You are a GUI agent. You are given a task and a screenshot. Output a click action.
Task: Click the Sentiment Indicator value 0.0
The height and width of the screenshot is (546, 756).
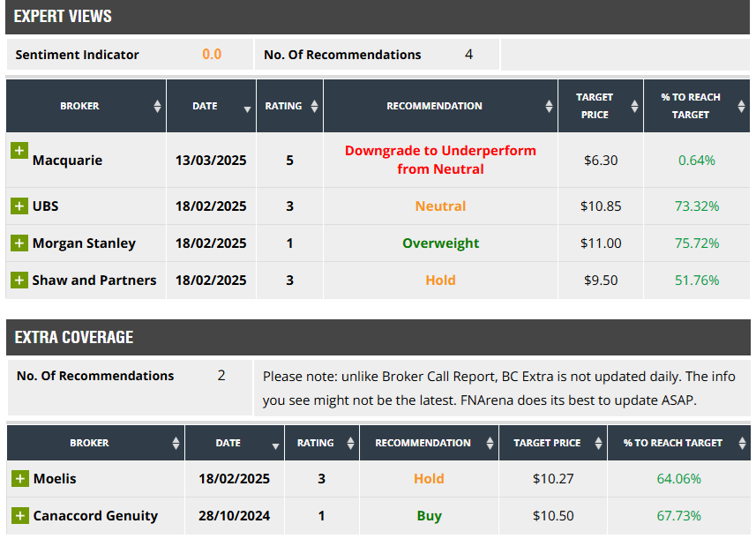(212, 55)
